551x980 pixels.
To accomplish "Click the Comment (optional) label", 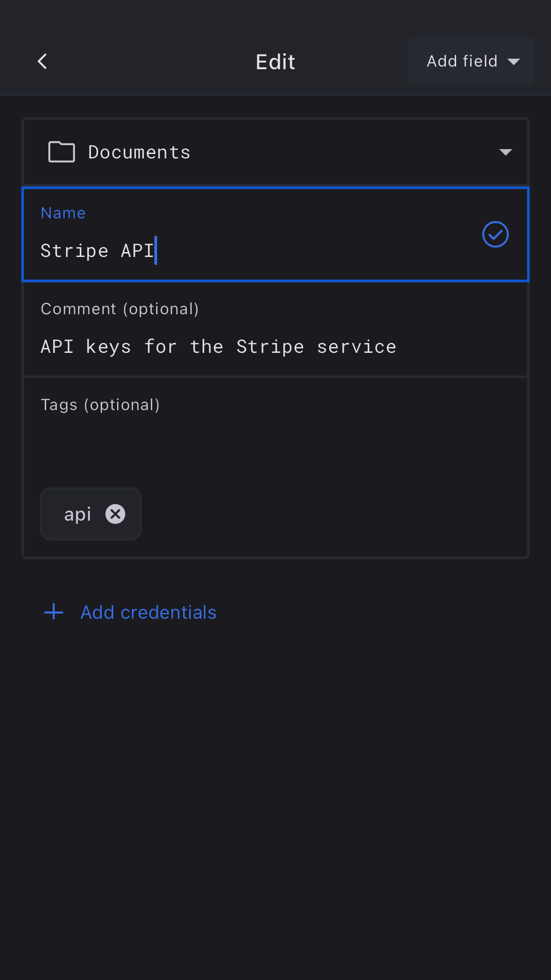I will [120, 309].
